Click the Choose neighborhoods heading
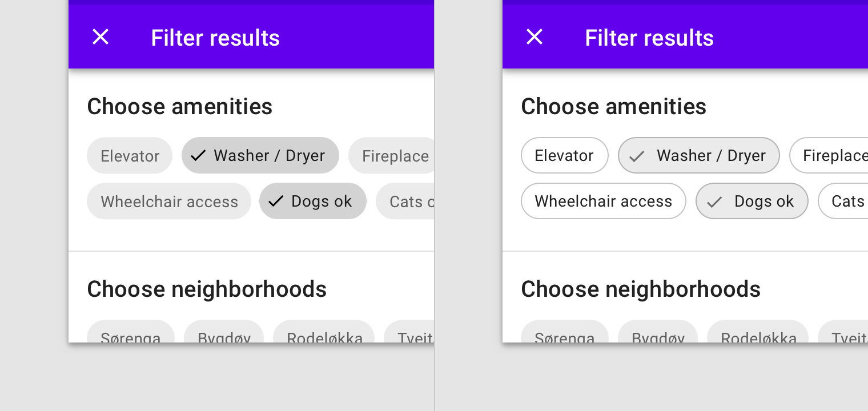Screen dimensions: 868x411 click(207, 289)
